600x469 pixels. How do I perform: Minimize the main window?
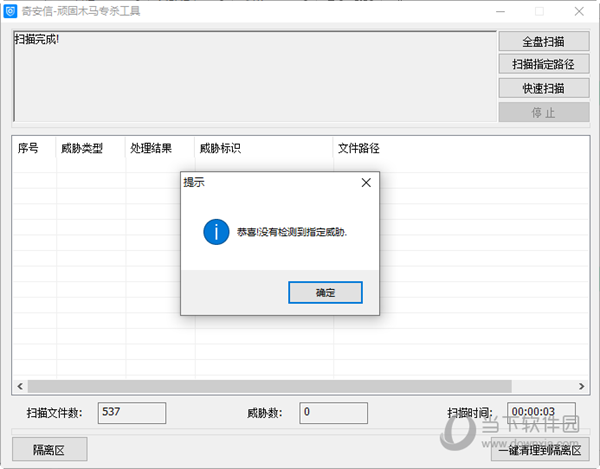(501, 11)
